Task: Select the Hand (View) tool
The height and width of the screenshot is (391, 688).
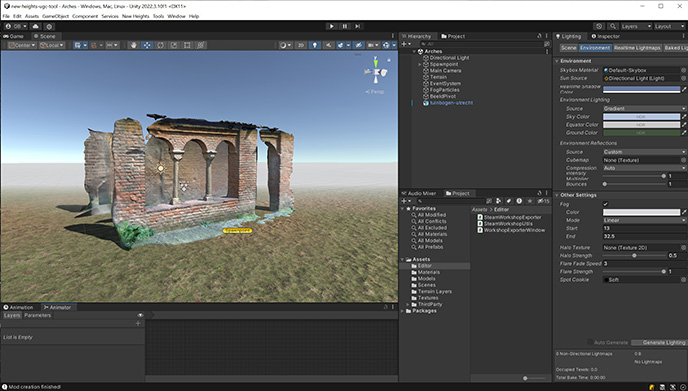Action: (x=134, y=45)
